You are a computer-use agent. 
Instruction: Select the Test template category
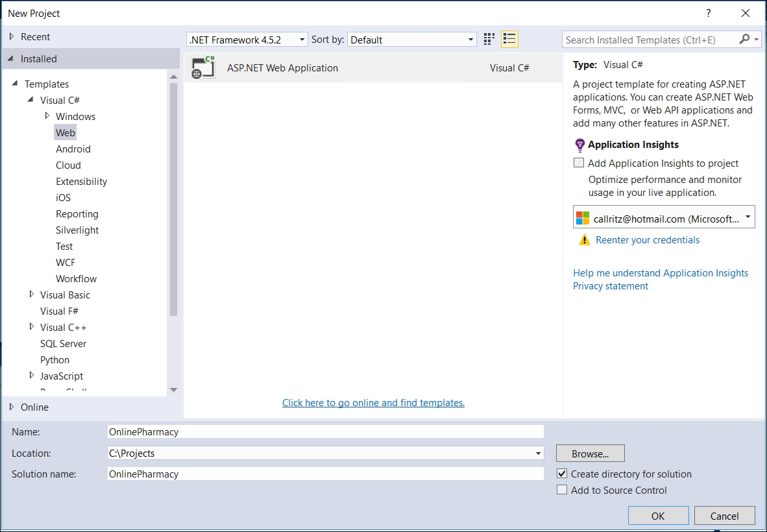coord(64,246)
